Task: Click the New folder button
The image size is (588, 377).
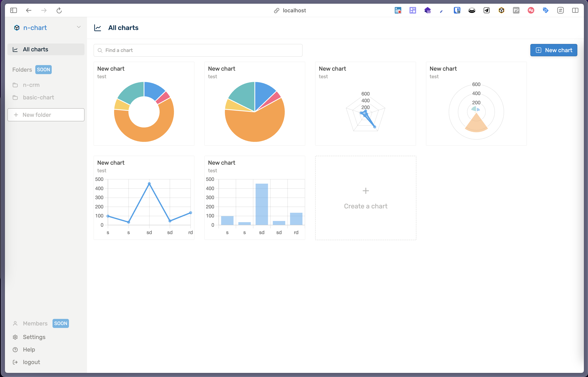Action: (x=46, y=115)
